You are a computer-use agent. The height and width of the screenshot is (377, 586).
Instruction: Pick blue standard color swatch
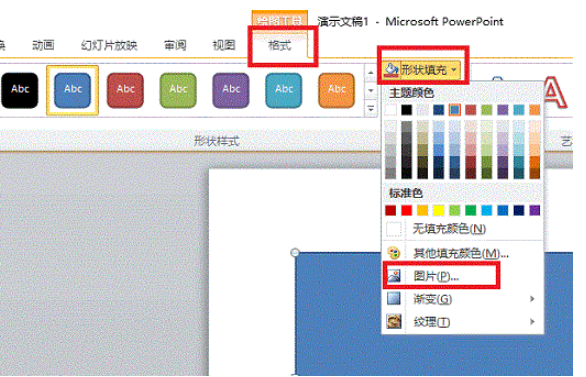click(x=503, y=210)
